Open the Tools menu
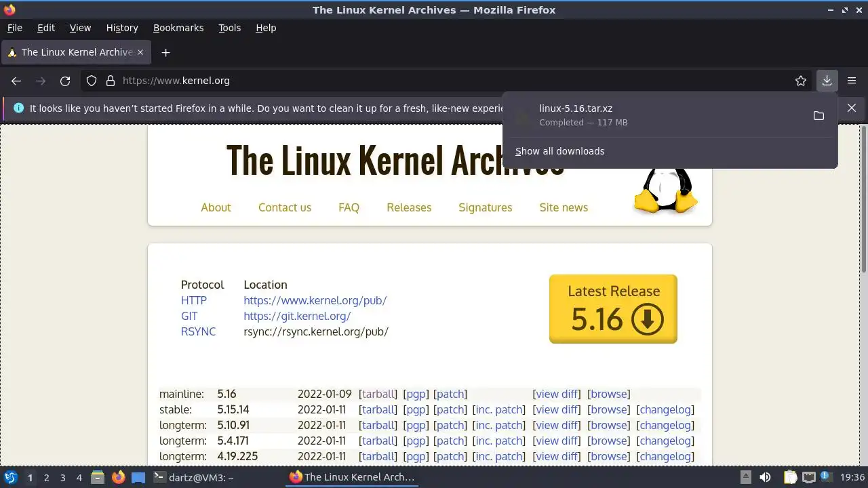 point(229,28)
